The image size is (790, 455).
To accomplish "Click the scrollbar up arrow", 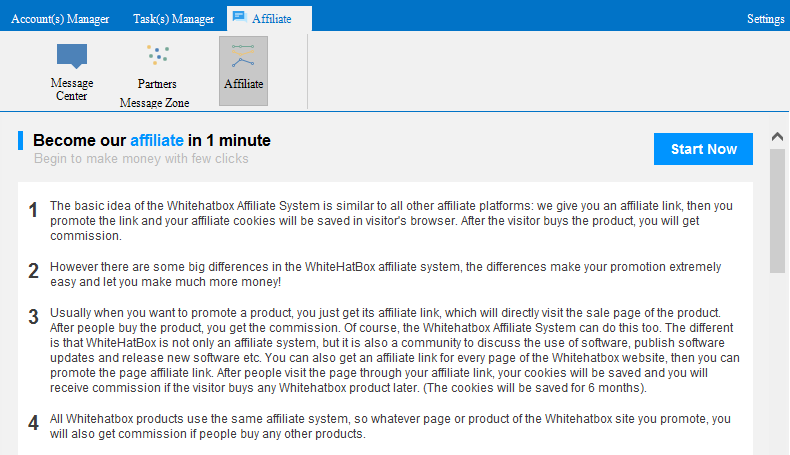I will (x=777, y=136).
